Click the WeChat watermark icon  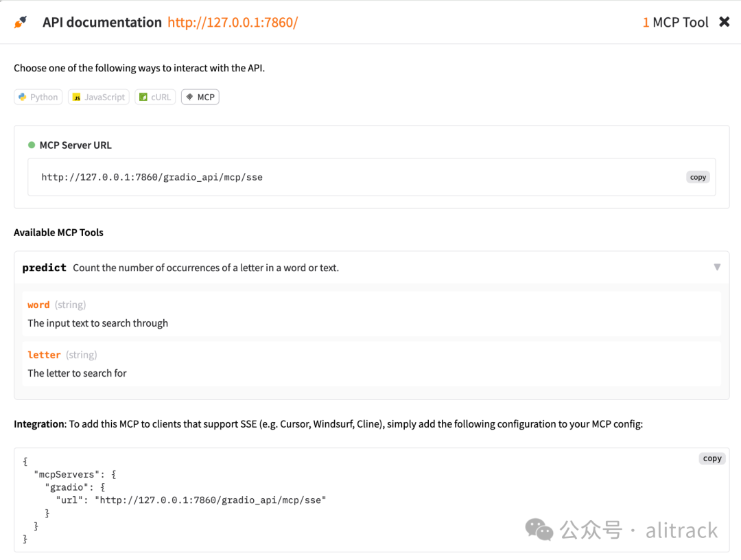click(539, 529)
